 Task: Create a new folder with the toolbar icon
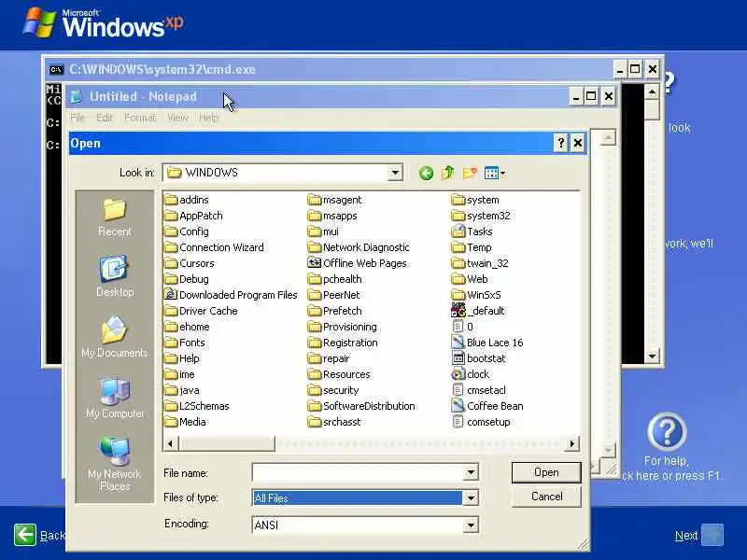tap(470, 173)
